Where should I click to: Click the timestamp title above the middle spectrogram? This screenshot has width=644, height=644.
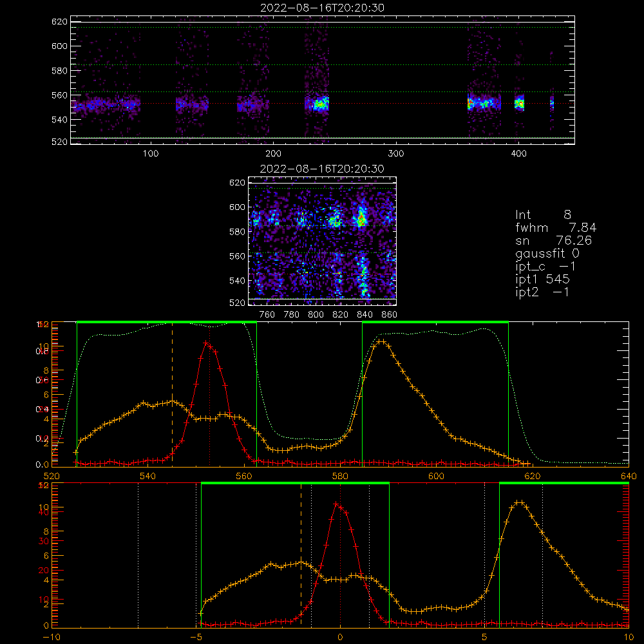click(x=322, y=169)
